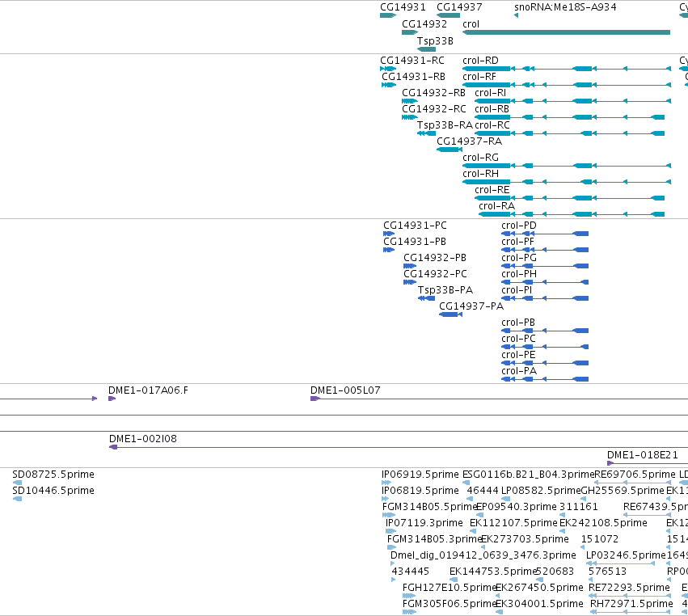Select the crol-RB transcript label
This screenshot has width=688, height=616.
pyautogui.click(x=492, y=109)
